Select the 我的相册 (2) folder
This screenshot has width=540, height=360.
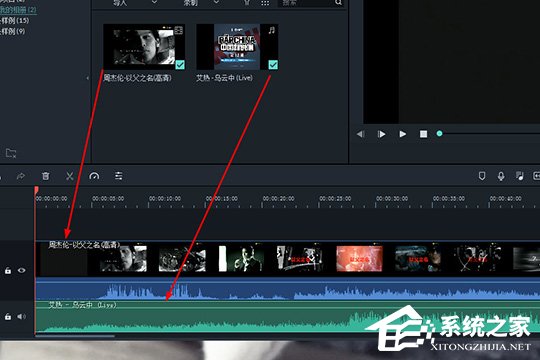click(x=18, y=10)
